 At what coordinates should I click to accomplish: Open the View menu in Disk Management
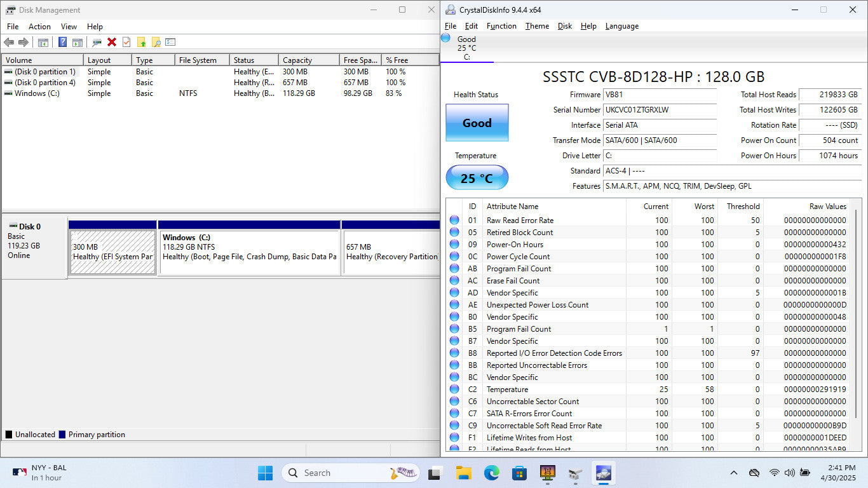pyautogui.click(x=69, y=27)
